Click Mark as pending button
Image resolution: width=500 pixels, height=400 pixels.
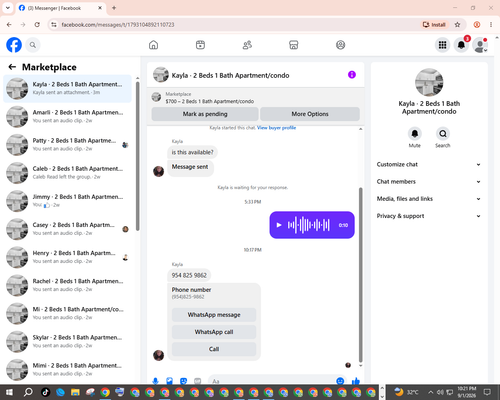pyautogui.click(x=205, y=114)
